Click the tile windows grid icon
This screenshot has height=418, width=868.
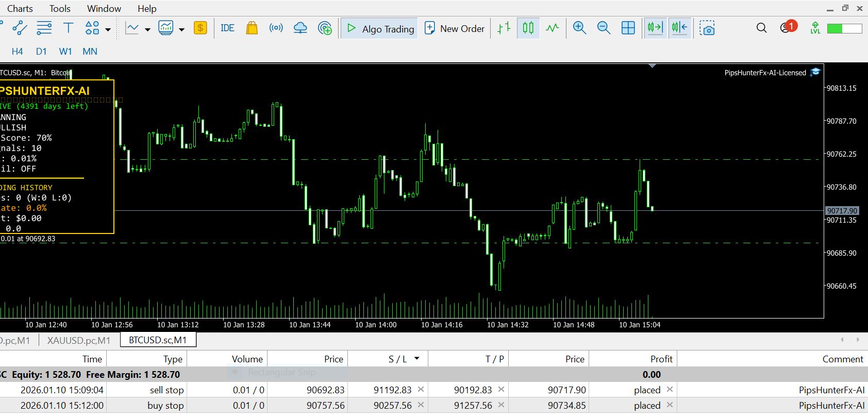click(x=628, y=28)
